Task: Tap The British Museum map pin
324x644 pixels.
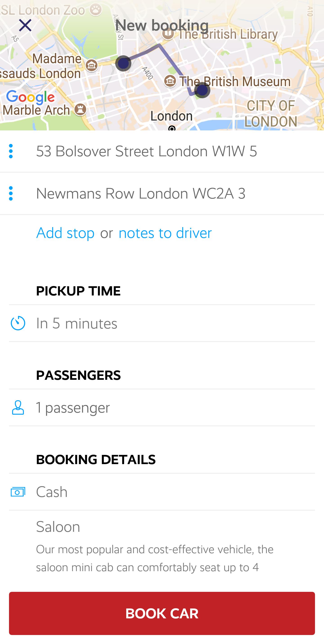Action: tap(170, 81)
